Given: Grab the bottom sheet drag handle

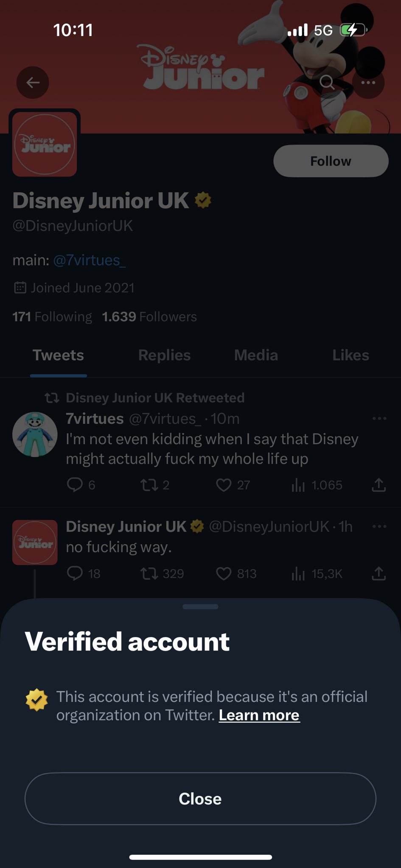Looking at the screenshot, I should point(200,606).
